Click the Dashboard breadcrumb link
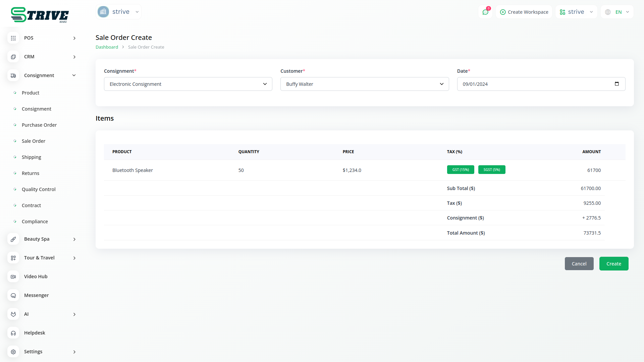The height and width of the screenshot is (362, 644). pyautogui.click(x=107, y=47)
